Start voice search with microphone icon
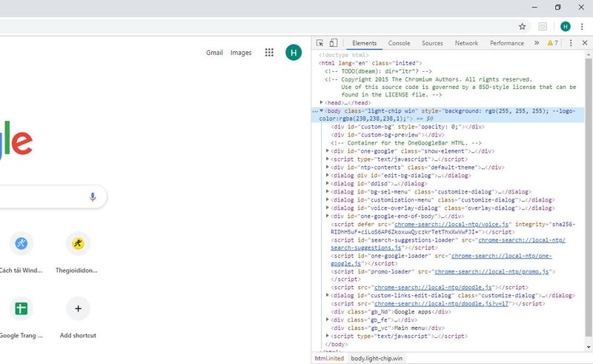 click(93, 196)
